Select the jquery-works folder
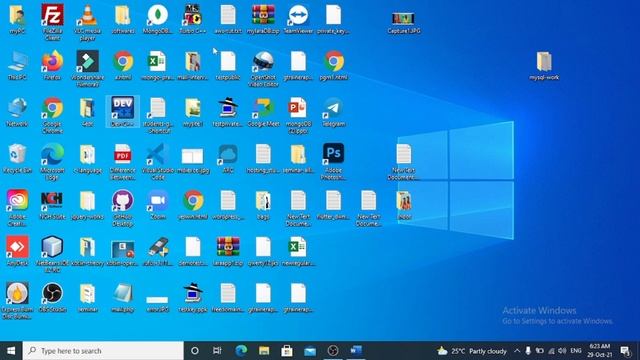 pyautogui.click(x=87, y=201)
